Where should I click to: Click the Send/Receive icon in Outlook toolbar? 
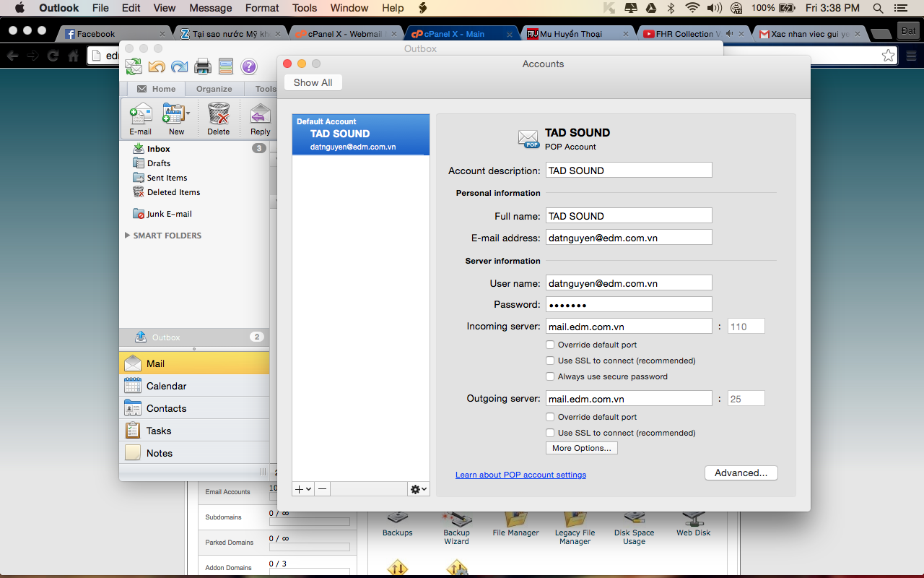click(x=134, y=66)
